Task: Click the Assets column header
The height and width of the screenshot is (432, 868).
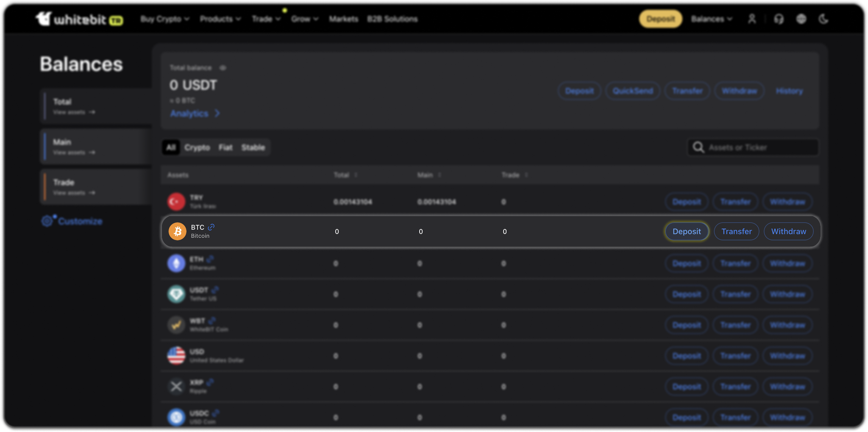Action: point(178,175)
